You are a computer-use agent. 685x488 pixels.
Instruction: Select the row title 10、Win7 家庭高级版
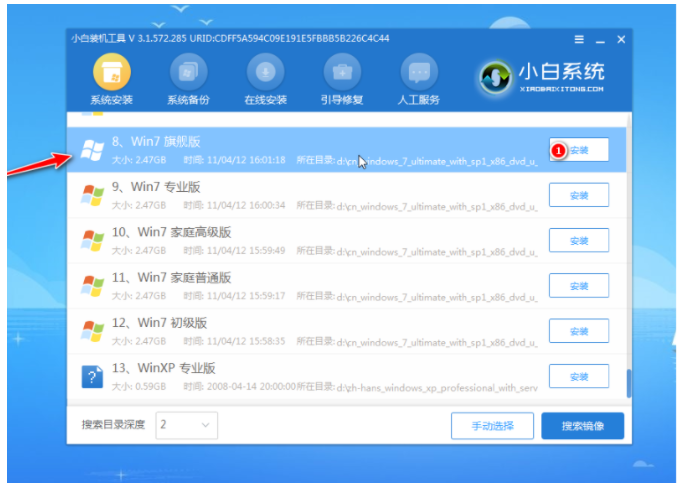pos(171,232)
